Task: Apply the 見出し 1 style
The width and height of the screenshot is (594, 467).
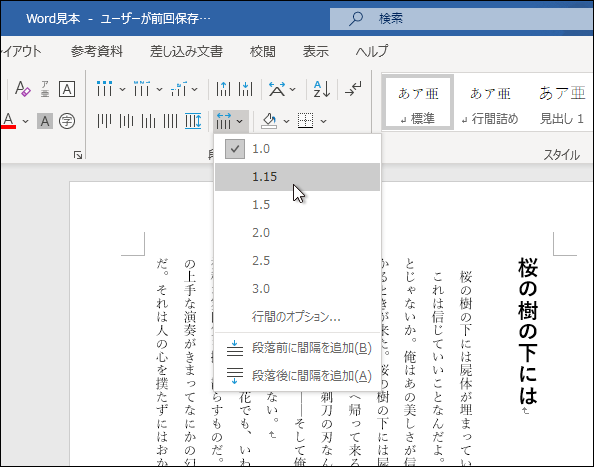Action: point(561,102)
